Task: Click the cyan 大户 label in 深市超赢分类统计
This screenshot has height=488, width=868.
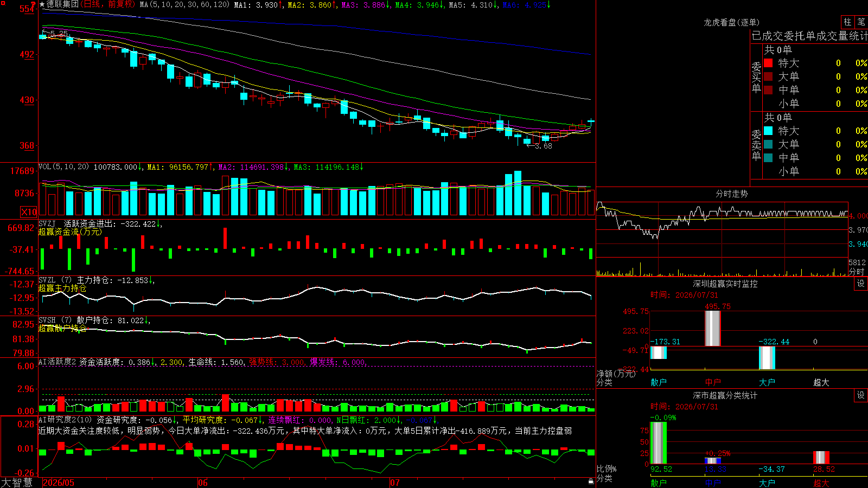Action: click(767, 483)
